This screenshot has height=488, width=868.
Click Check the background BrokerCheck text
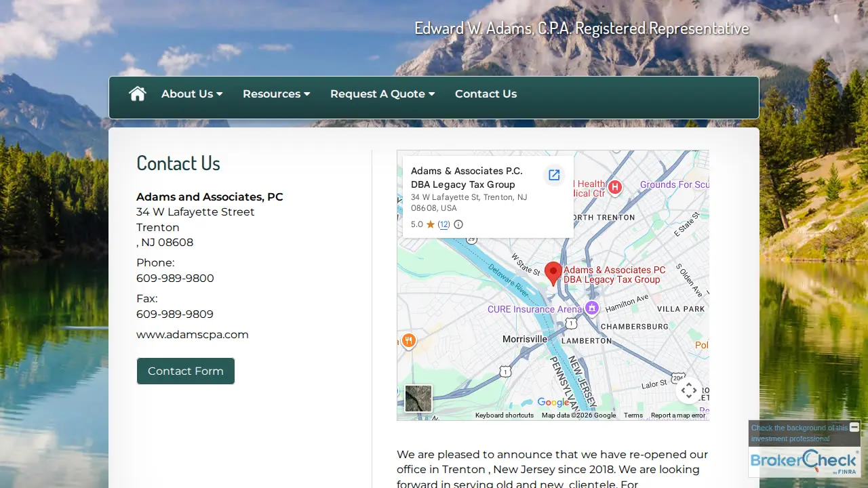point(799,433)
